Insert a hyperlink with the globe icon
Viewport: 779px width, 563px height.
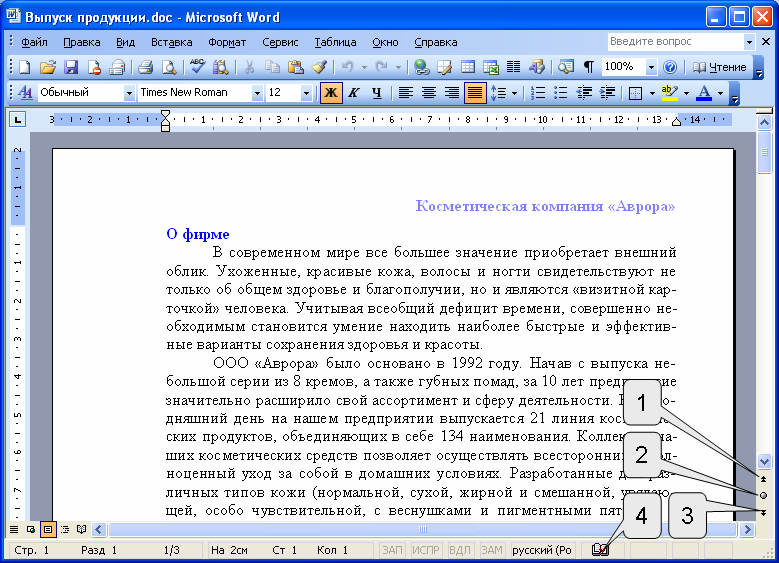pyautogui.click(x=422, y=67)
